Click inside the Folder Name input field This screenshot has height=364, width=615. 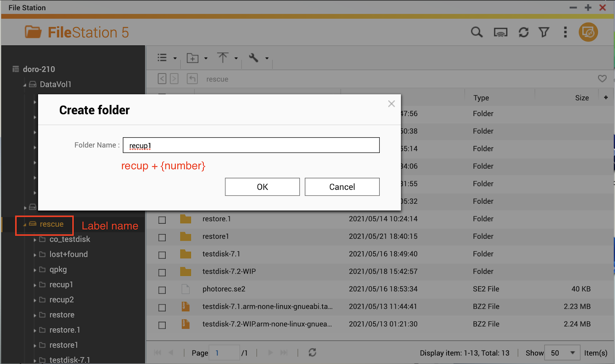251,145
